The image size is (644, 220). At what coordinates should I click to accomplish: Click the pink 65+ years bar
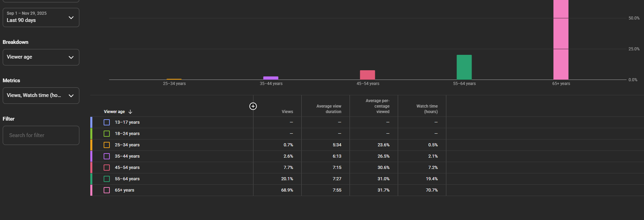click(561, 41)
